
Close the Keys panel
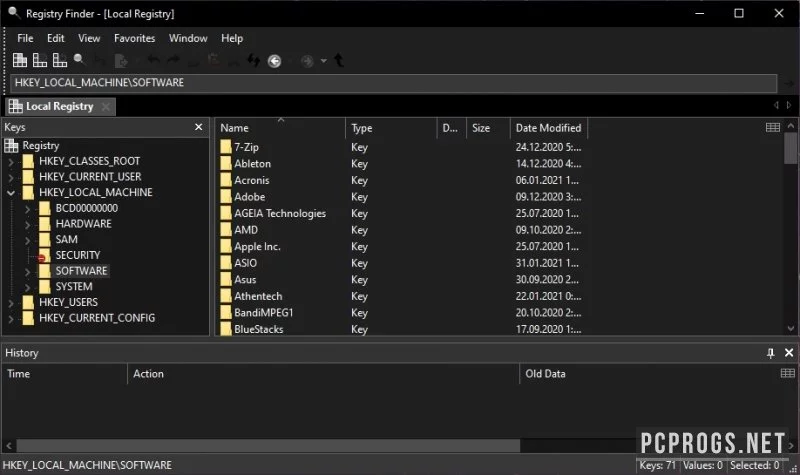tap(198, 127)
